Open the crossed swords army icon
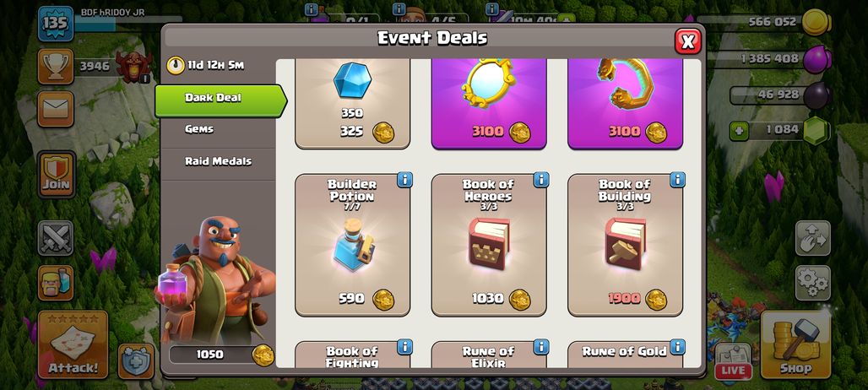The width and height of the screenshot is (868, 390). [56, 238]
